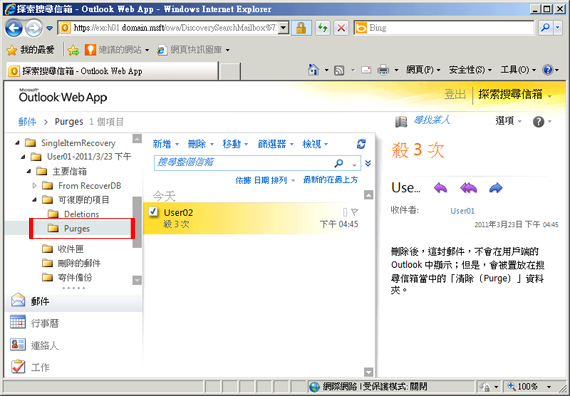The height and width of the screenshot is (396, 570).
Task: Click the OWA help question mark icon
Action: [538, 122]
